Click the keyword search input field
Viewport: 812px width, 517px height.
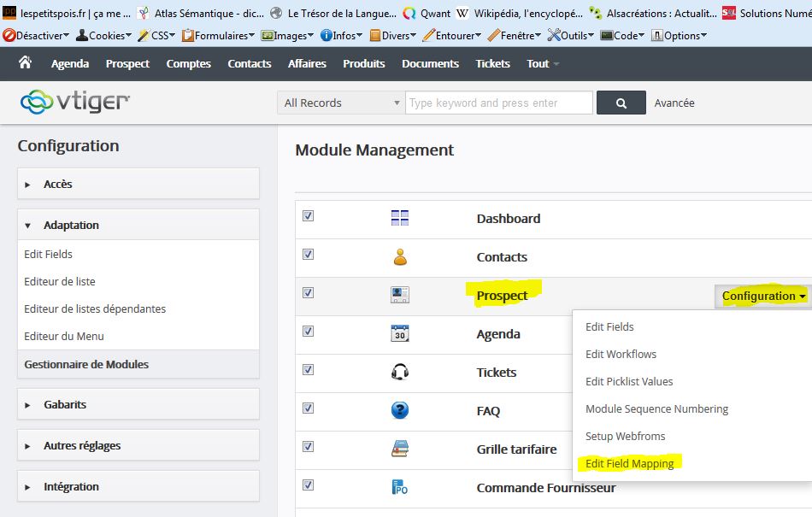[498, 103]
